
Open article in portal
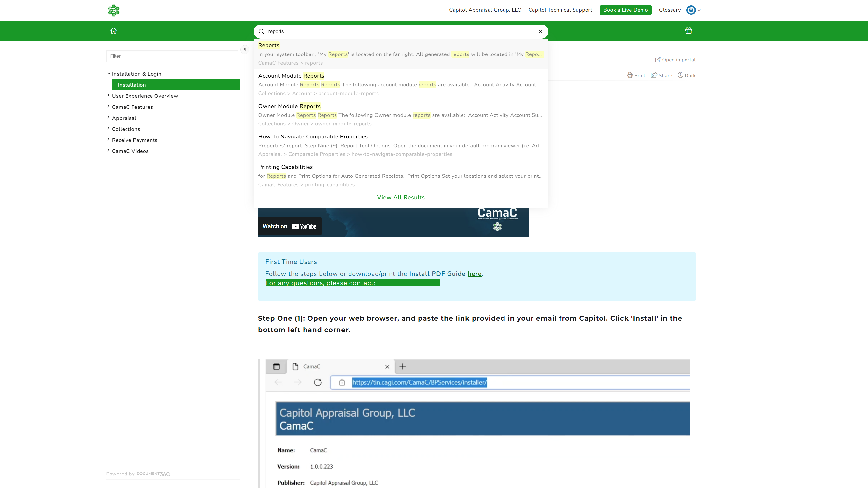(x=675, y=60)
